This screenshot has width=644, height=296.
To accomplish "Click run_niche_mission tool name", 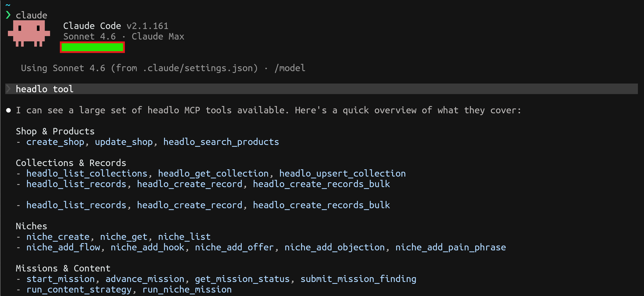I will [187, 289].
